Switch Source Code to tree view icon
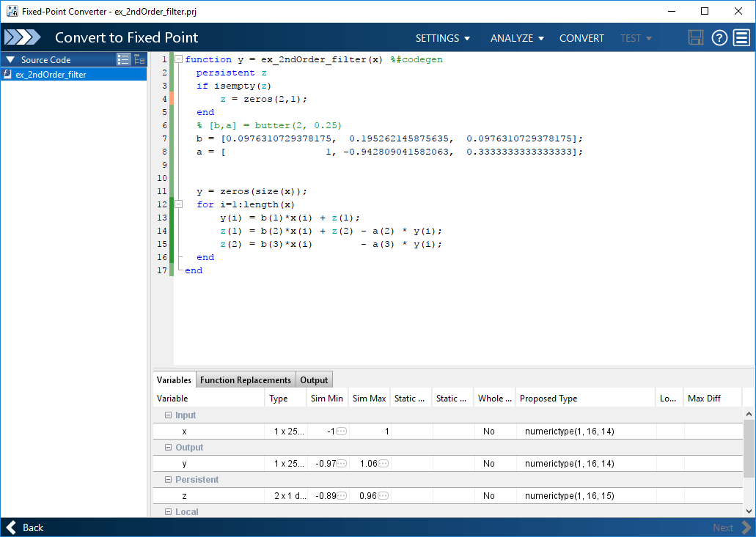Image resolution: width=756 pixels, height=537 pixels. 139,60
